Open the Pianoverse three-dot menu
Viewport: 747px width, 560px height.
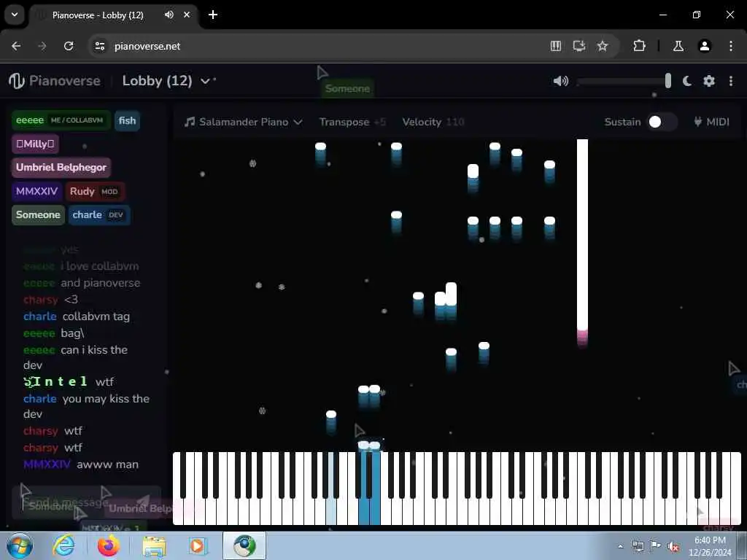coord(731,81)
